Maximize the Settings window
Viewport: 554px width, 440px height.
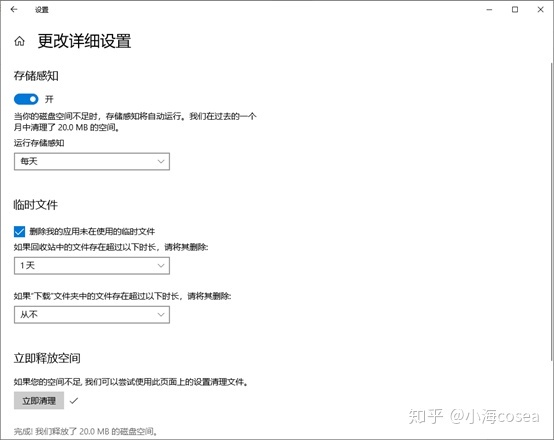(515, 10)
